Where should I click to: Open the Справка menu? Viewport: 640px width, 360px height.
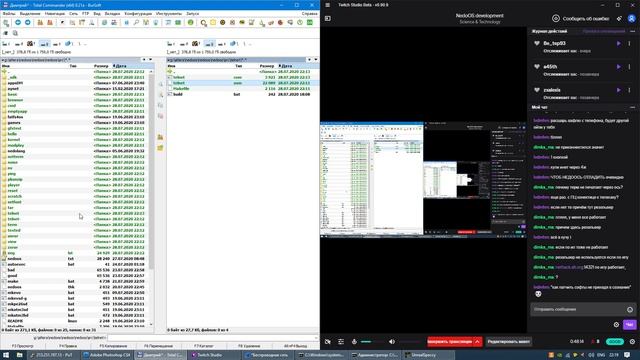click(309, 13)
